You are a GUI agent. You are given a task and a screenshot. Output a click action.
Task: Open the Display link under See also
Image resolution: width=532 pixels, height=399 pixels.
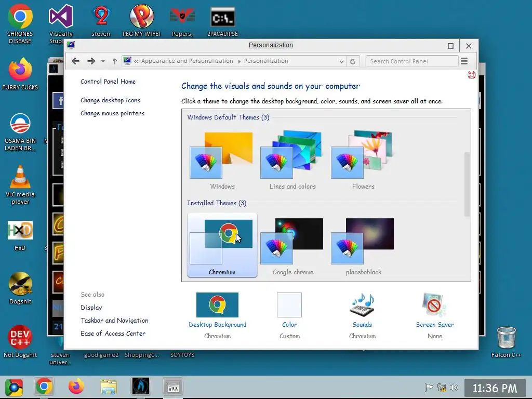[91, 308]
